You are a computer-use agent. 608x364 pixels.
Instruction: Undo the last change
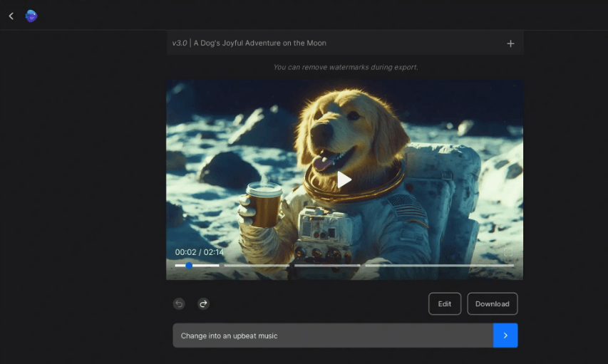(x=179, y=303)
